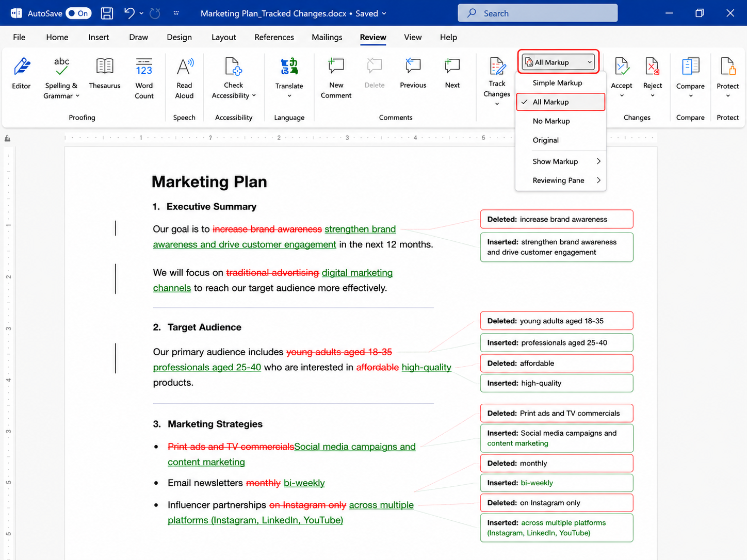Select the 'Deleted: on Instagram only' balloon
The height and width of the screenshot is (560, 747).
pos(557,503)
